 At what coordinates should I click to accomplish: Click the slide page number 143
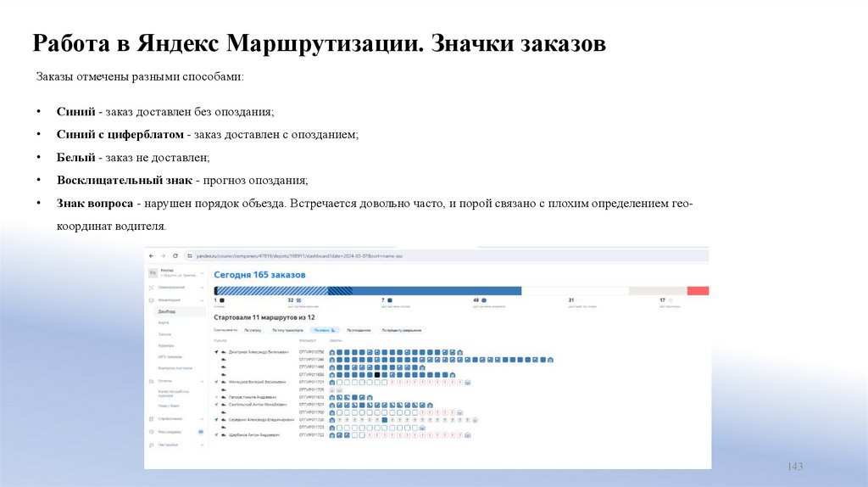coord(795,467)
